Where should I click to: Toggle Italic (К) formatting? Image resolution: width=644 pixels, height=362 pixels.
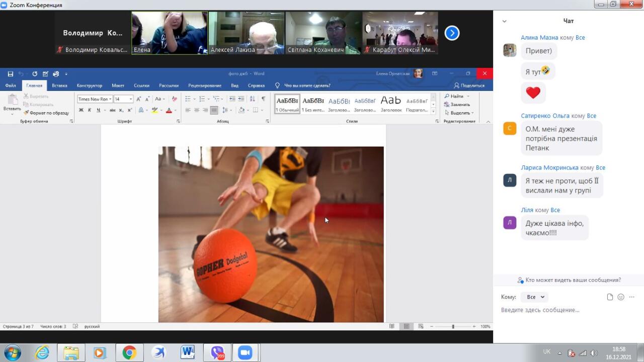pos(90,110)
